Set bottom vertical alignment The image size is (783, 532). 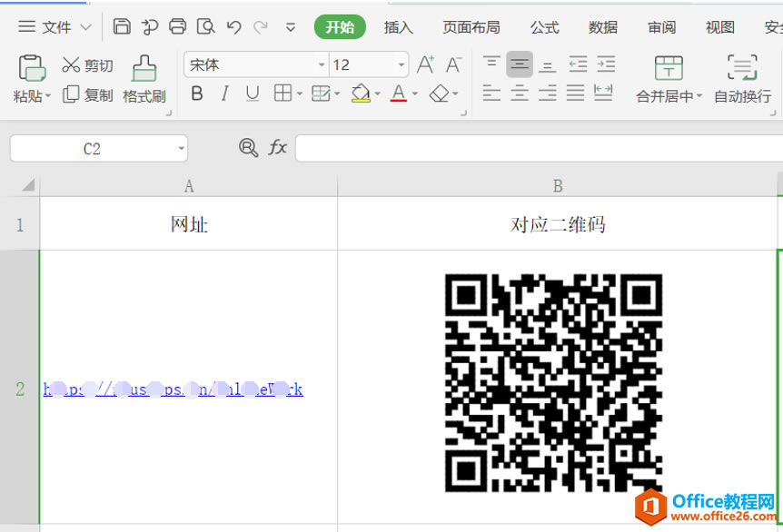[548, 65]
